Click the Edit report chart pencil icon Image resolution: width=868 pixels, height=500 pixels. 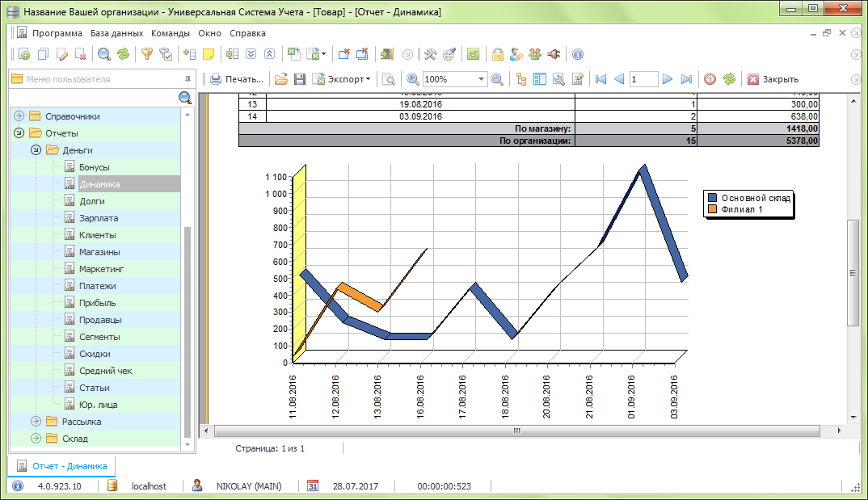pyautogui.click(x=577, y=79)
